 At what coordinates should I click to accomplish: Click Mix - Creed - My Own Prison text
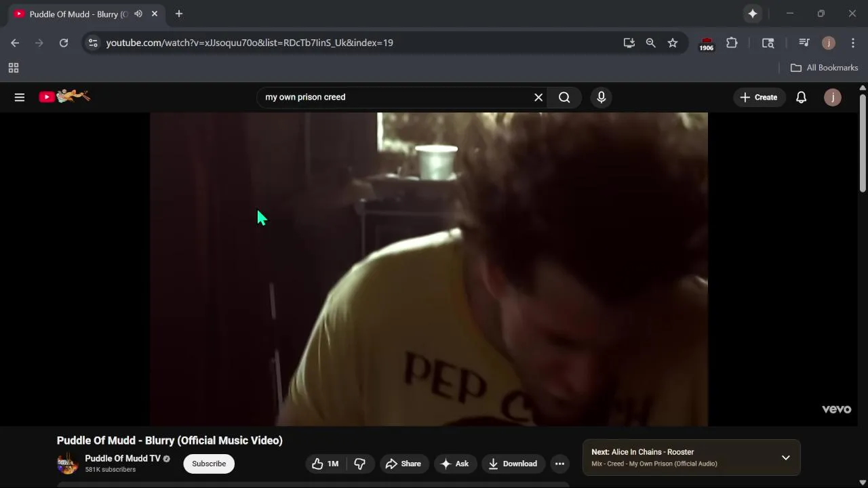654,464
